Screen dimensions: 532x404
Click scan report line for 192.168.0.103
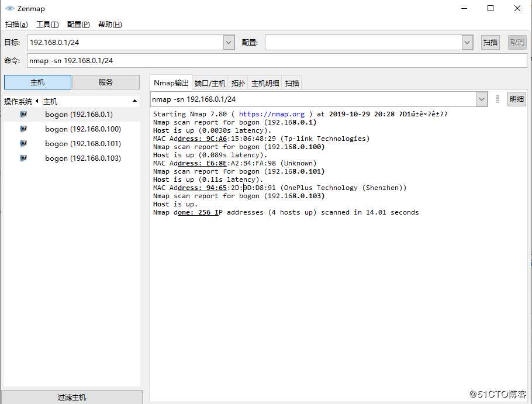coord(239,196)
